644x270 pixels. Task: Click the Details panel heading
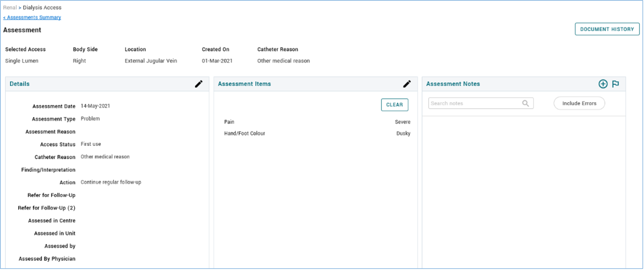[x=20, y=84]
